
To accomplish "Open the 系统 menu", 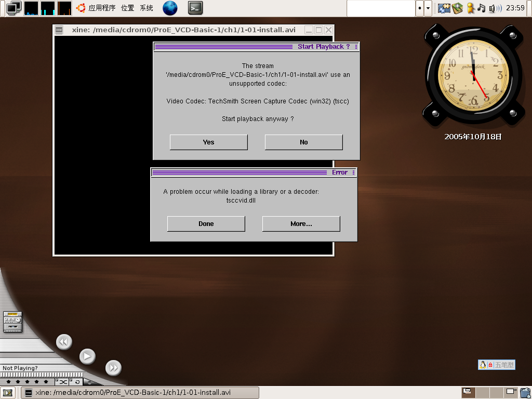I will (147, 8).
